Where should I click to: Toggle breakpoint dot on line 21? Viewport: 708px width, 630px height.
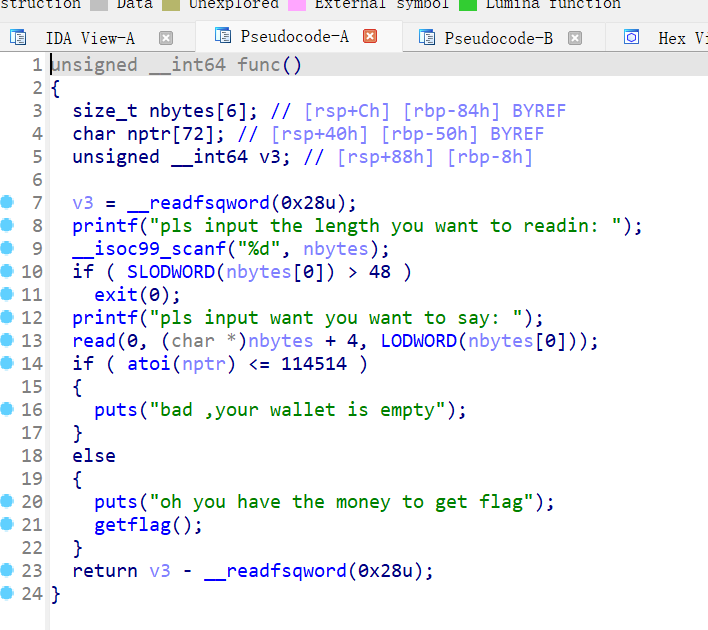coord(7,524)
